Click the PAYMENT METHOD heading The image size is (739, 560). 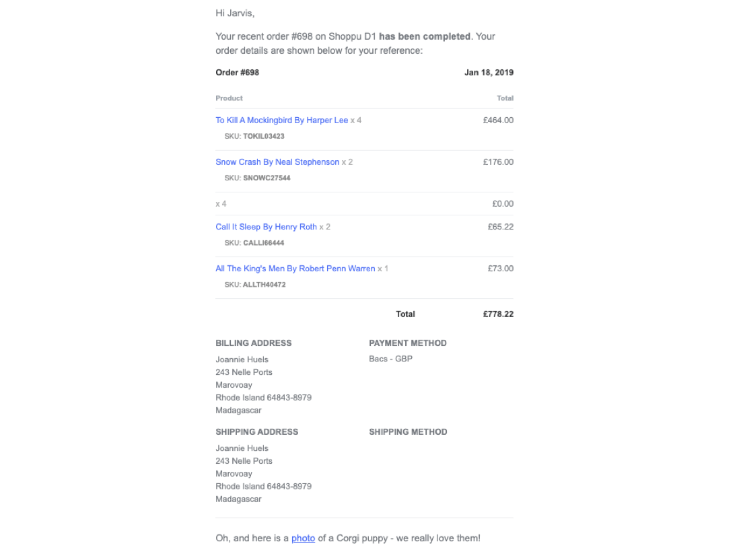tap(408, 343)
